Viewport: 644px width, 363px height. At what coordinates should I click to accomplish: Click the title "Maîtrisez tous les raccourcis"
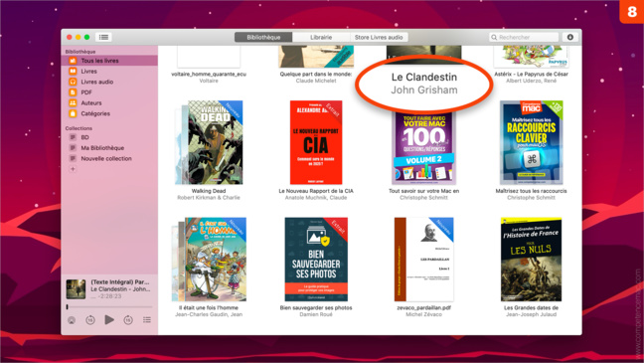[531, 191]
